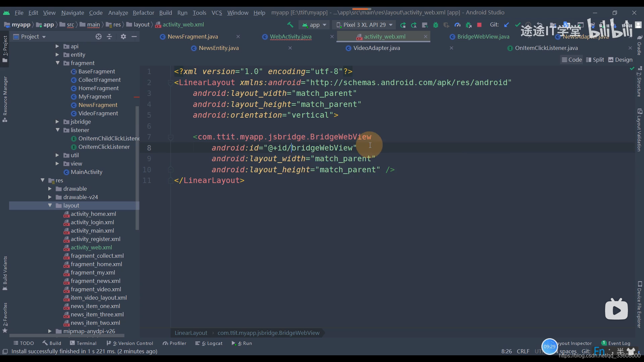This screenshot has width=644, height=362.
Task: Fold the LinearLayout tag at line 2
Action: (170, 82)
